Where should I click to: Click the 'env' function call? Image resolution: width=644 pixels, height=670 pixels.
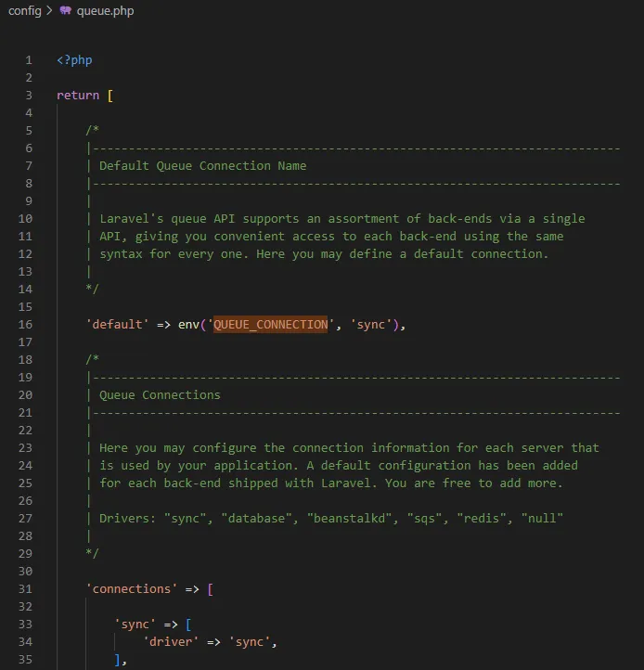click(x=188, y=324)
